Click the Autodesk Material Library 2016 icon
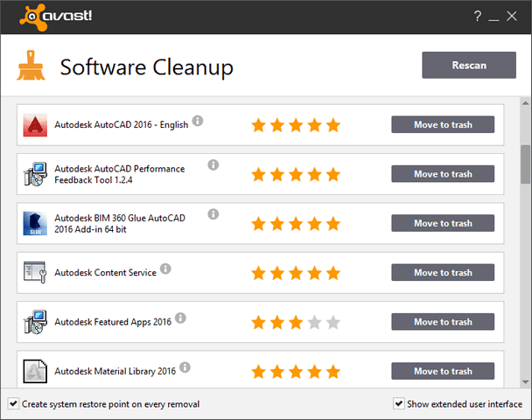 click(35, 371)
